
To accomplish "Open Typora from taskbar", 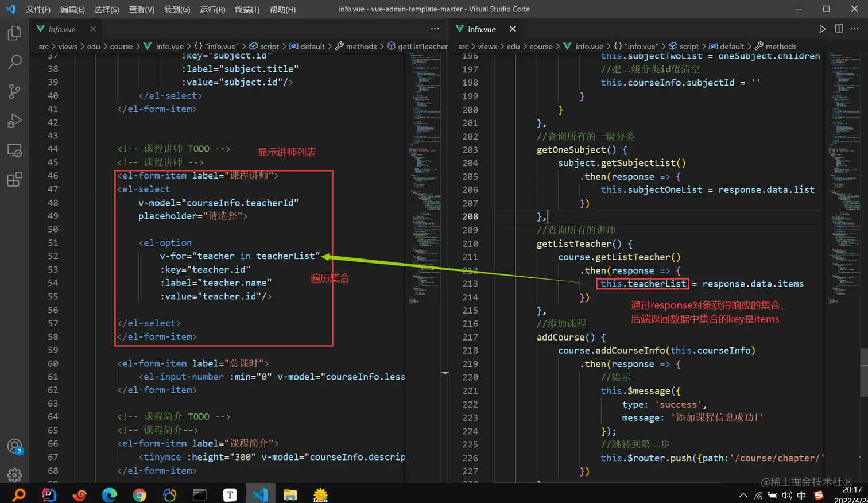I will click(x=230, y=494).
